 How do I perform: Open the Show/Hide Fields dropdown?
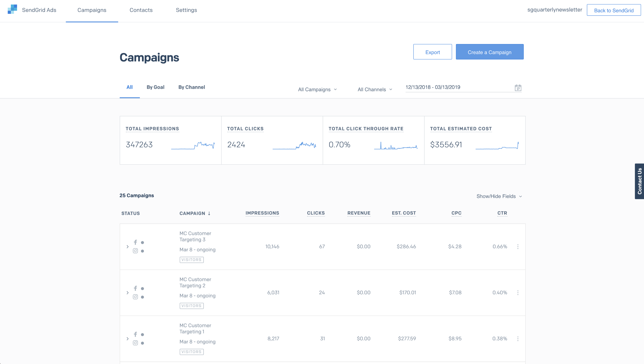pos(499,196)
